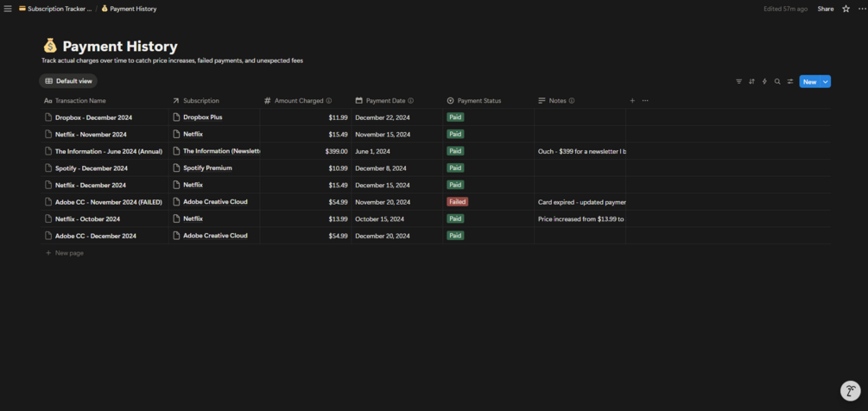
Task: Add a row with New page
Action: point(65,253)
